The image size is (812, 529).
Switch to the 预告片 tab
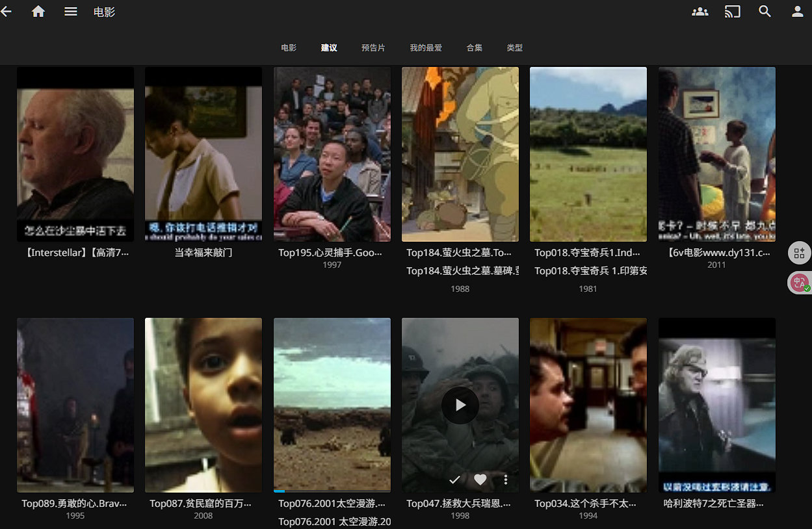[x=373, y=48]
